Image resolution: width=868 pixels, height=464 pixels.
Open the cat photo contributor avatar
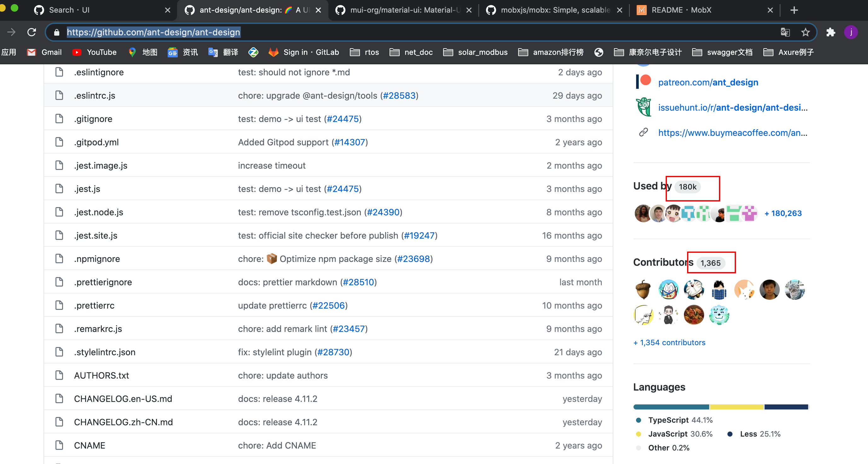795,290
